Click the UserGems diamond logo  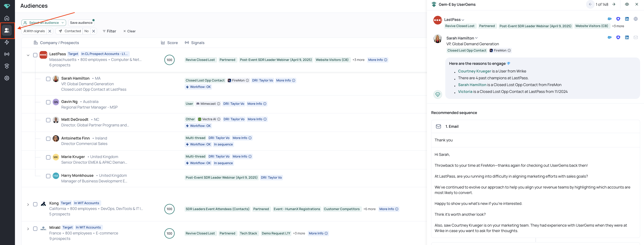[7, 6]
